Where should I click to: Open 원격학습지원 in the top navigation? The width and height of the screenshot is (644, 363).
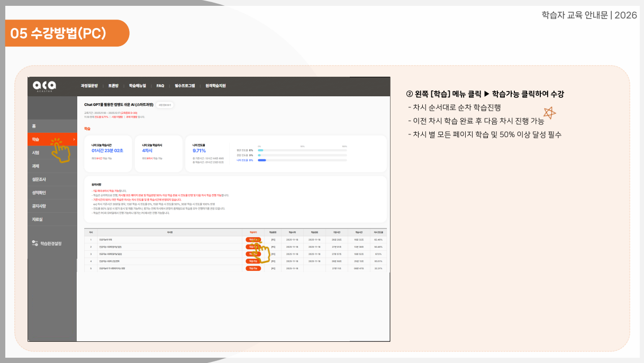[215, 86]
